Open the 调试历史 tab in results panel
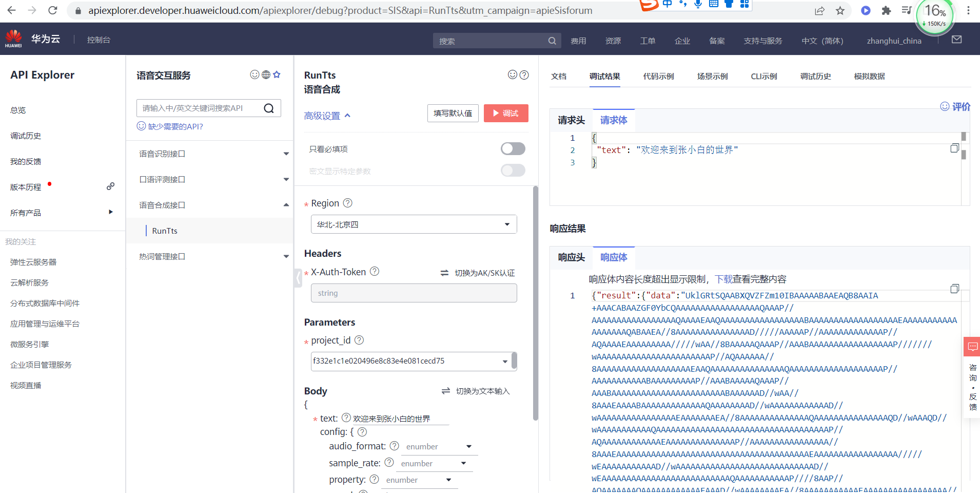 [815, 77]
